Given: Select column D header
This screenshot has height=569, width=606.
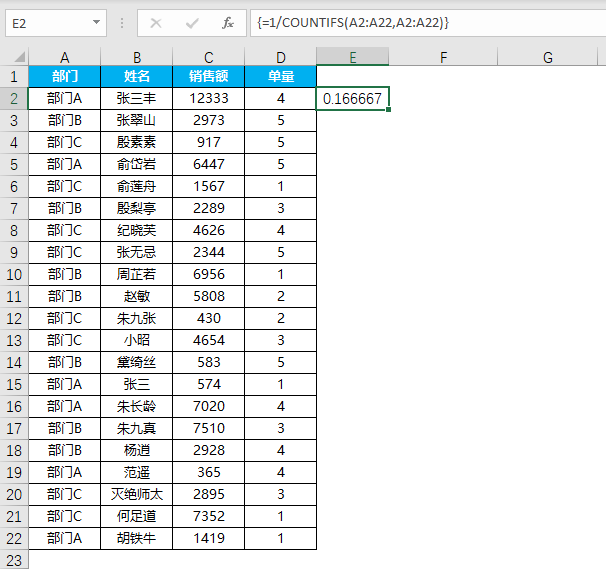Looking at the screenshot, I should pyautogui.click(x=281, y=57).
